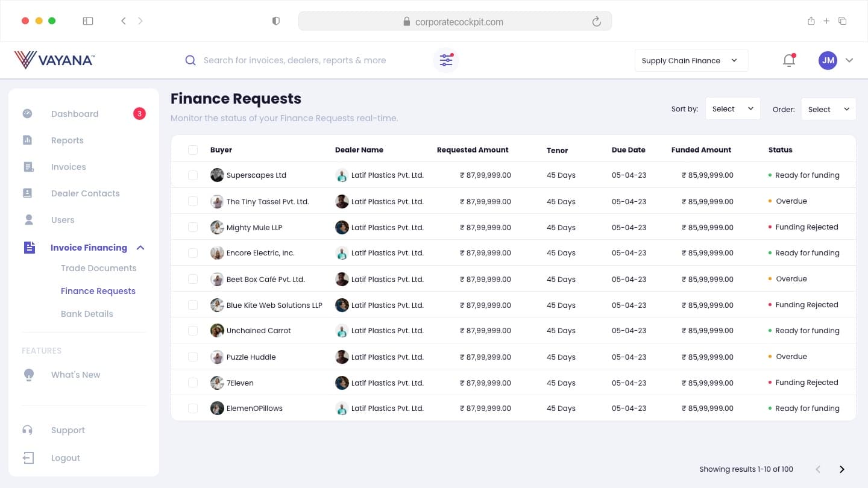Click the privacy shield icon
This screenshot has height=488, width=868.
pos(276,21)
